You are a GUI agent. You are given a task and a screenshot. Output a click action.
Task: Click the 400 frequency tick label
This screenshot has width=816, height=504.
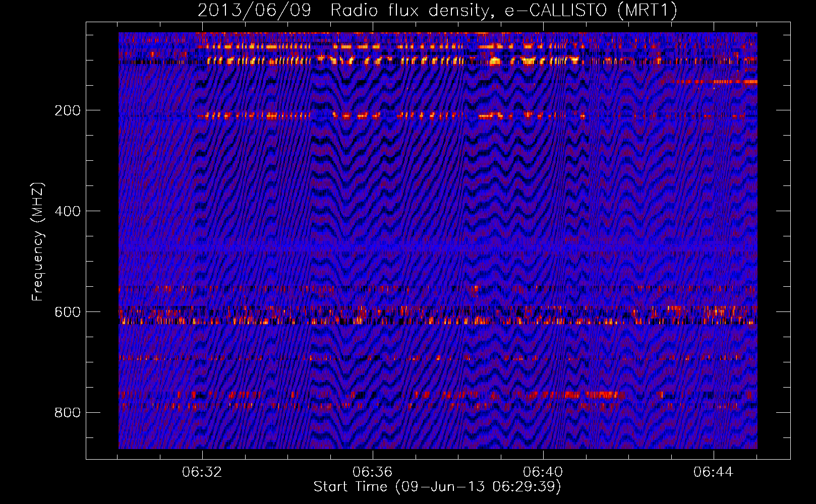coord(67,211)
